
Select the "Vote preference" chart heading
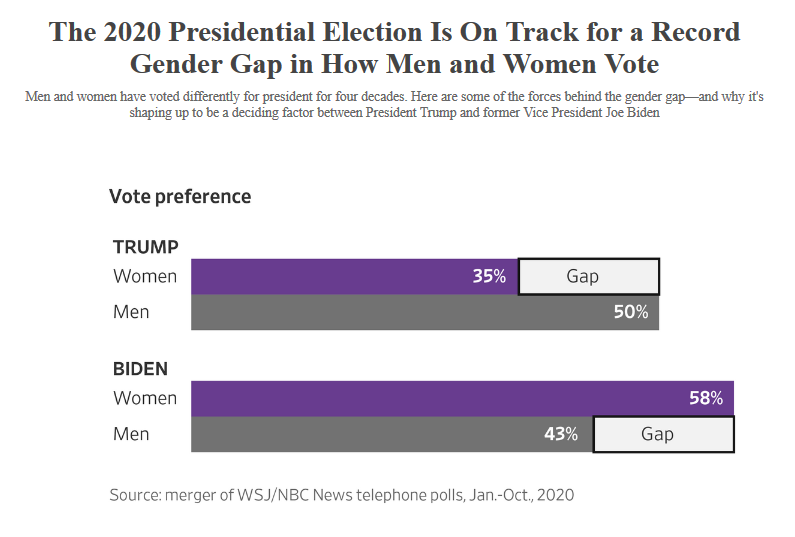[180, 196]
